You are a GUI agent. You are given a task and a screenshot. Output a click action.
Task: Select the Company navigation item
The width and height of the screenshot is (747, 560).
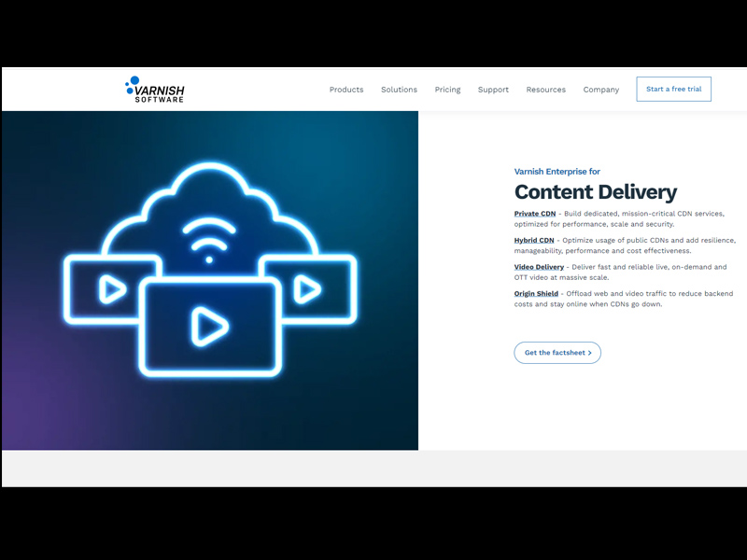click(x=601, y=90)
